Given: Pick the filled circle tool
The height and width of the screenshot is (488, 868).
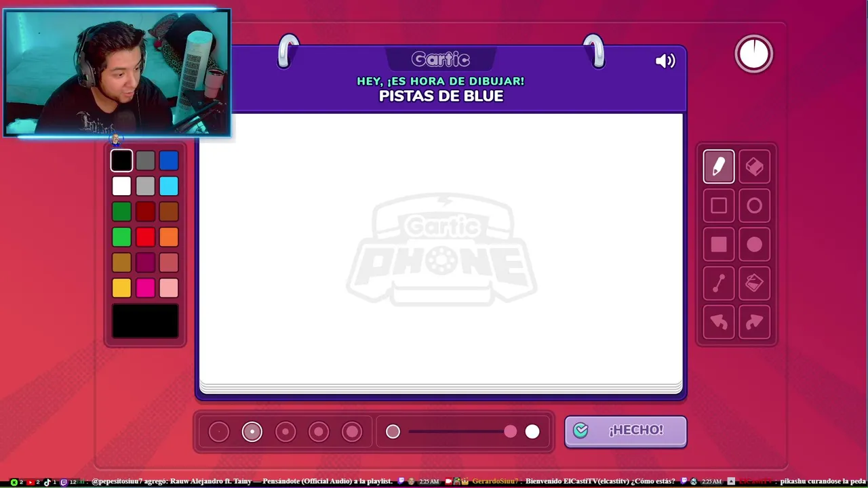Looking at the screenshot, I should click(x=754, y=245).
